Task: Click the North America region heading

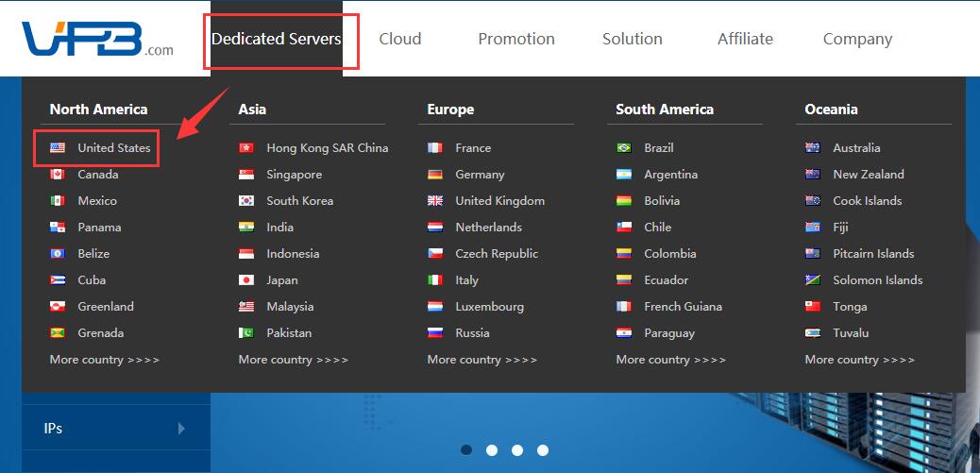Action: 99,110
